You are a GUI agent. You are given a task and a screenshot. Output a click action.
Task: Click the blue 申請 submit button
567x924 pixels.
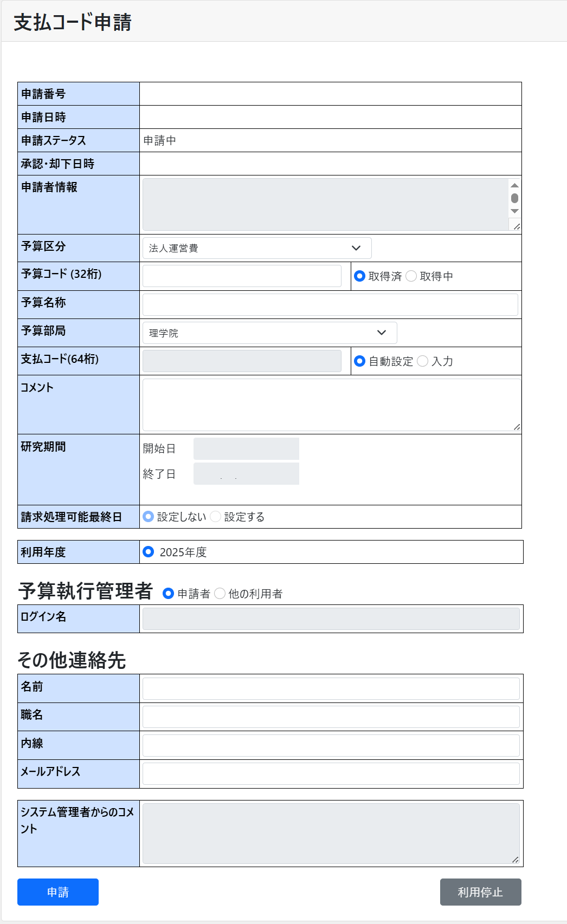[58, 892]
